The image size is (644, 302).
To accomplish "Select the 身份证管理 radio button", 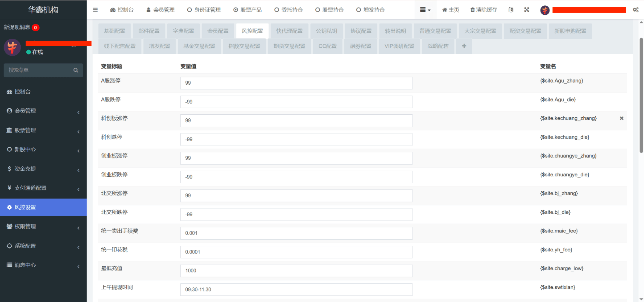I will pos(189,10).
